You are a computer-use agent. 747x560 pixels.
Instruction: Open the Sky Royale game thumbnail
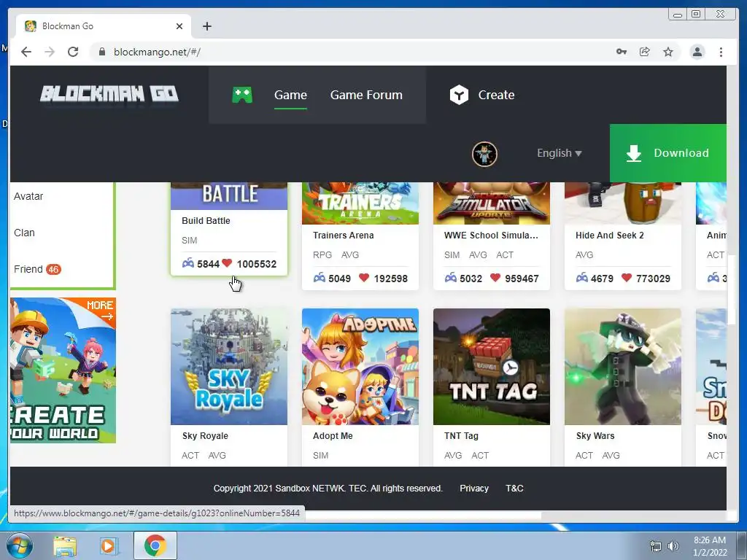229,367
